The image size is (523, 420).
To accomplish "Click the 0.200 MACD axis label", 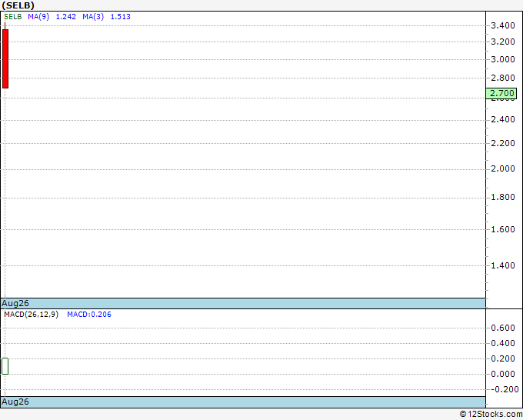I will (503, 358).
